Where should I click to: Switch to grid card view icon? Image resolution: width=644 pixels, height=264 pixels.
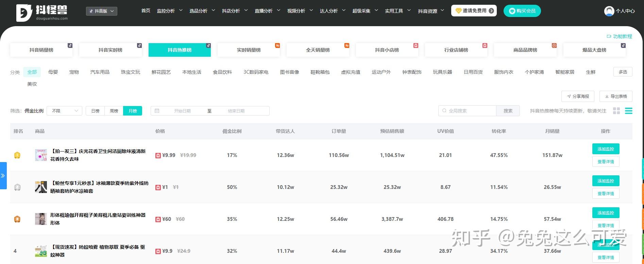[616, 111]
